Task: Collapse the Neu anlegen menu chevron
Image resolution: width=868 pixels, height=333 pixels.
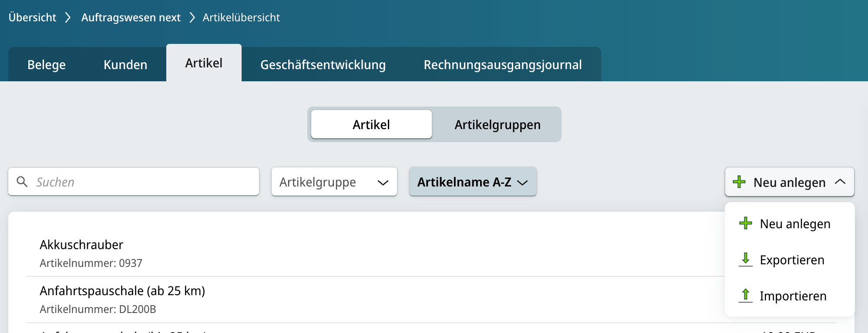Action: 840,182
